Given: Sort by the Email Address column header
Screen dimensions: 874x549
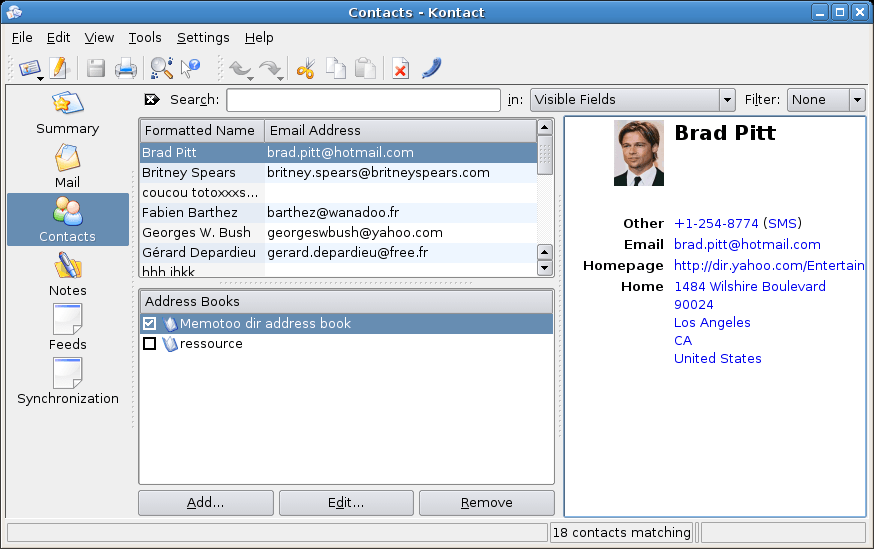Looking at the screenshot, I should tap(400, 130).
